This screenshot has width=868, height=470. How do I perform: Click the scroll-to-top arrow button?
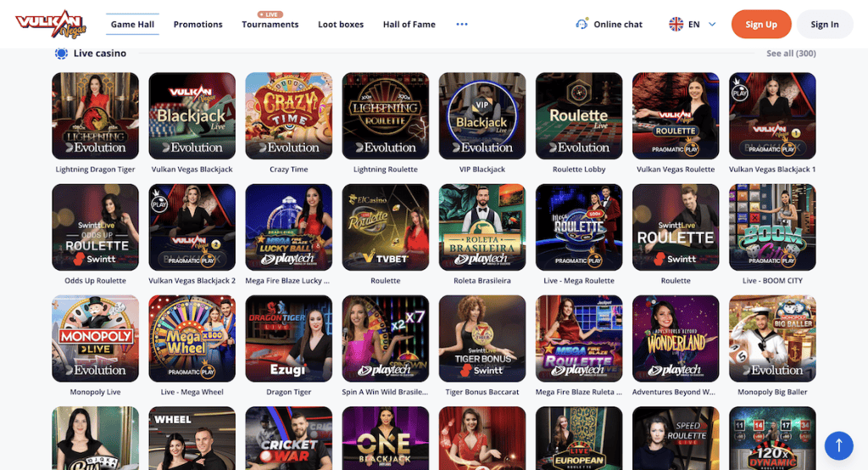[x=838, y=445]
